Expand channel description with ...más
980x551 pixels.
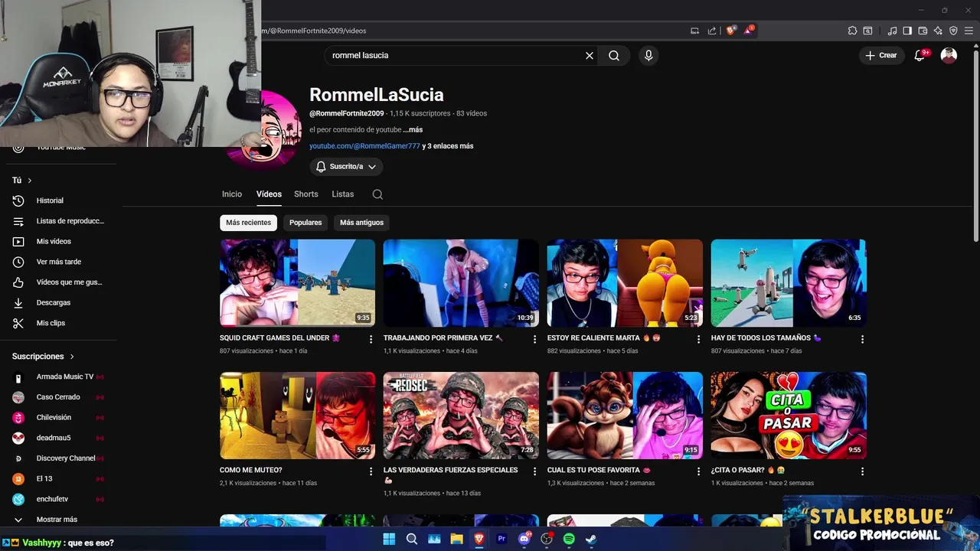[413, 130]
